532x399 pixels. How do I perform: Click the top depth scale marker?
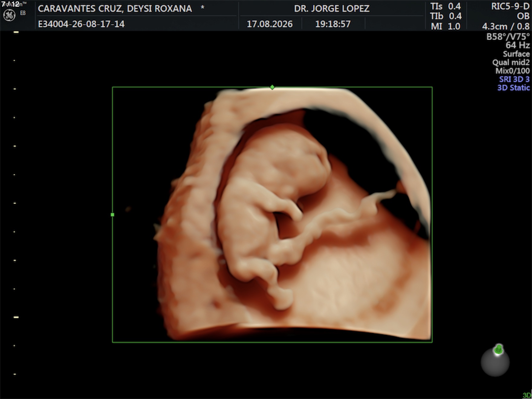(16, 32)
